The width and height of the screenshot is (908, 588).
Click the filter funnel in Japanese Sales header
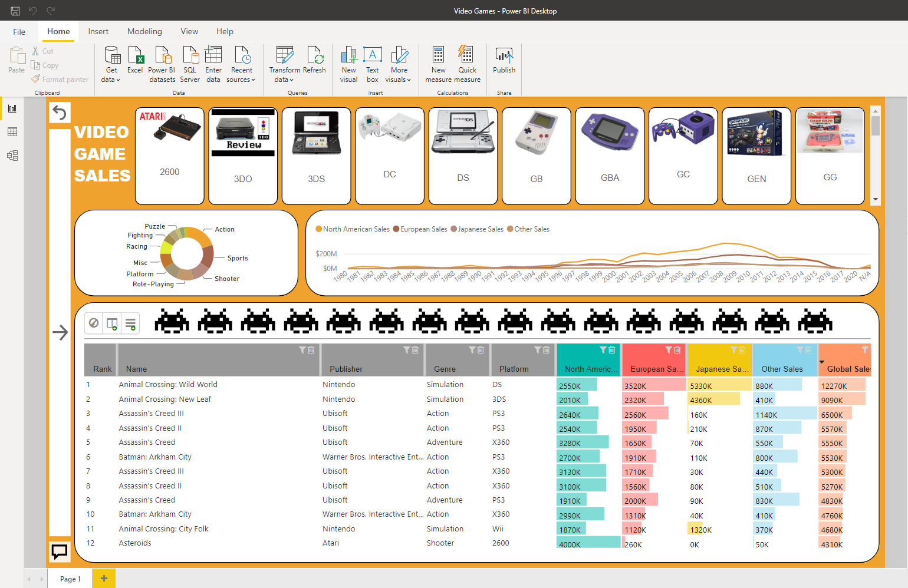pos(734,350)
